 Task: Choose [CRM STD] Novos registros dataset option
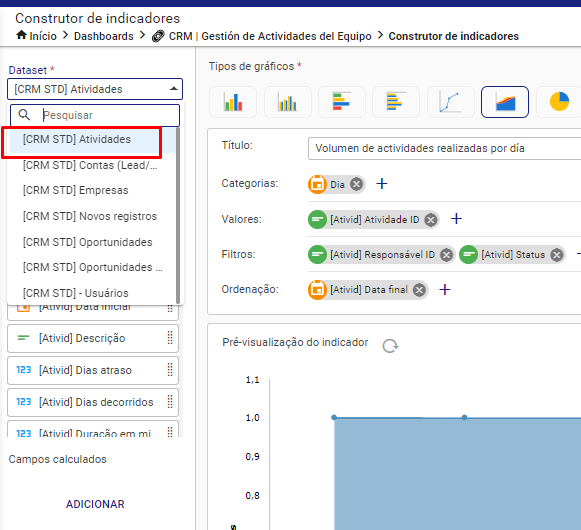pos(93,216)
